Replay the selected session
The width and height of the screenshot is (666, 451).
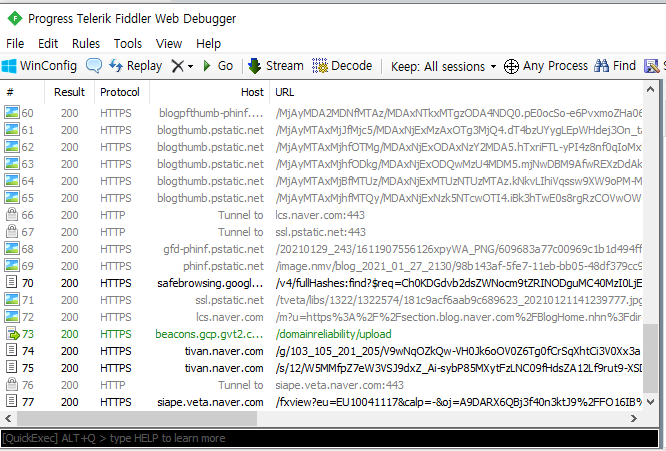pyautogui.click(x=136, y=66)
